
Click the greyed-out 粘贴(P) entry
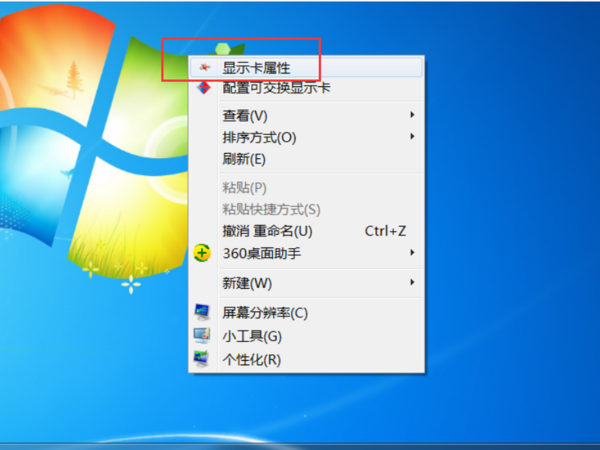[x=244, y=187]
